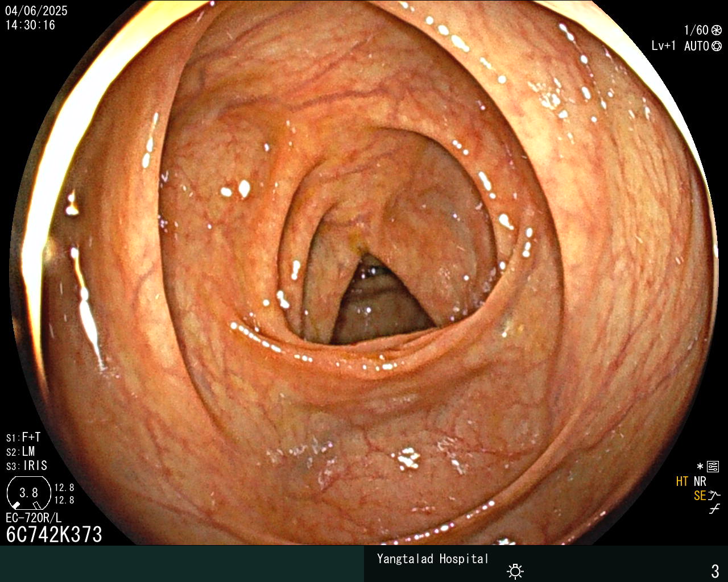Image resolution: width=728 pixels, height=582 pixels.
Task: Click the date 04/06/2025
Action: coord(36,11)
